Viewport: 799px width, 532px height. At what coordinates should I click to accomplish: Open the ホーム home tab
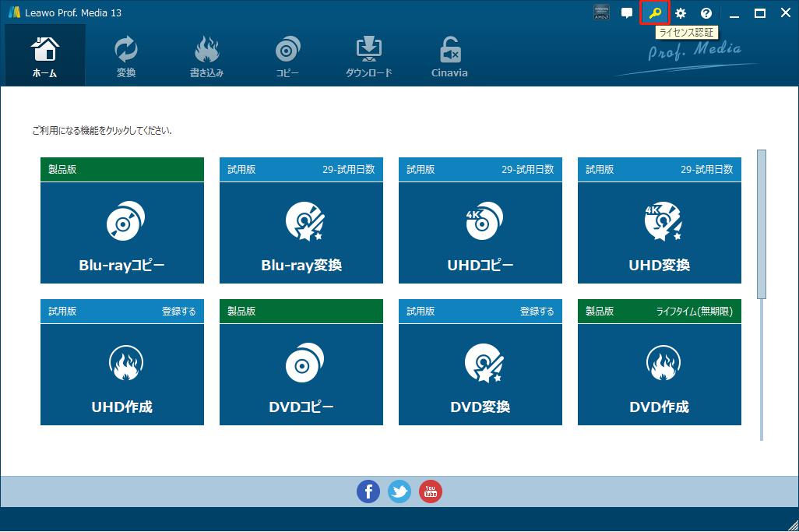(45, 55)
